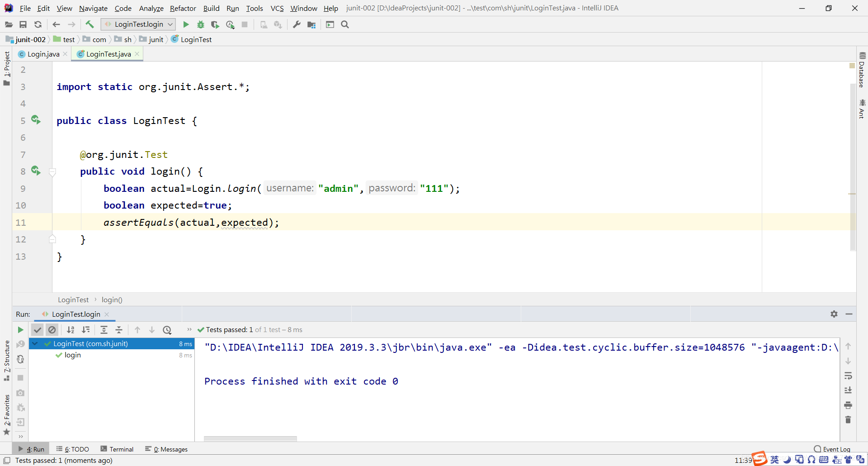Rerun the test in the Run panel
This screenshot has width=868, height=466.
pyautogui.click(x=20, y=330)
